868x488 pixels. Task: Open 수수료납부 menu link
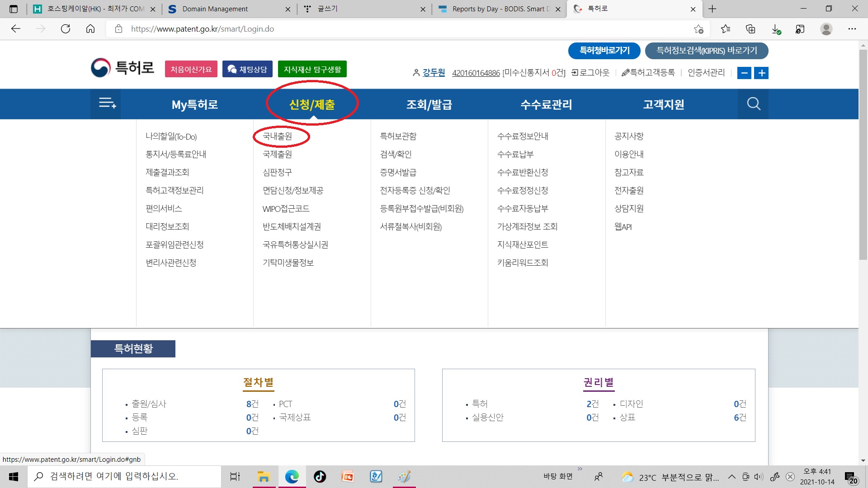click(515, 154)
